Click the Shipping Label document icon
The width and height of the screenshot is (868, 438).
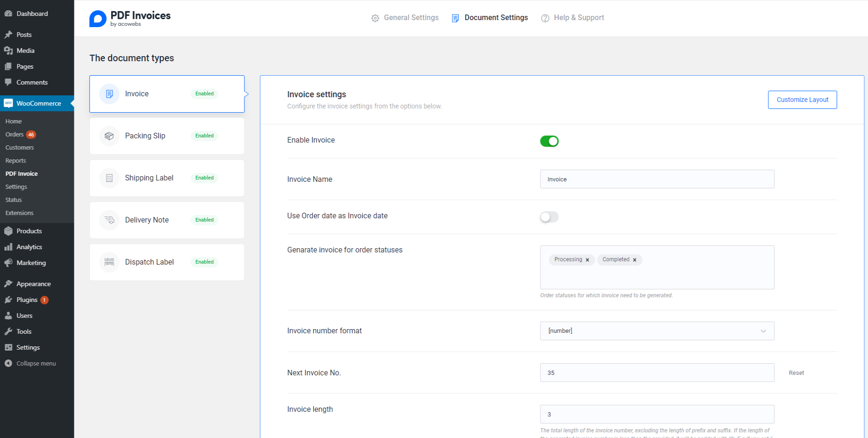[109, 178]
